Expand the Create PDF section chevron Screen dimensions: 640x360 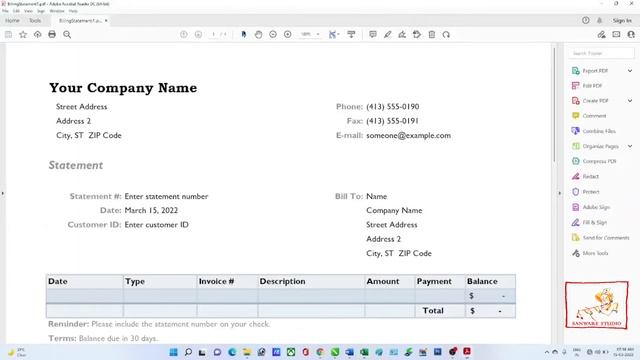point(630,101)
